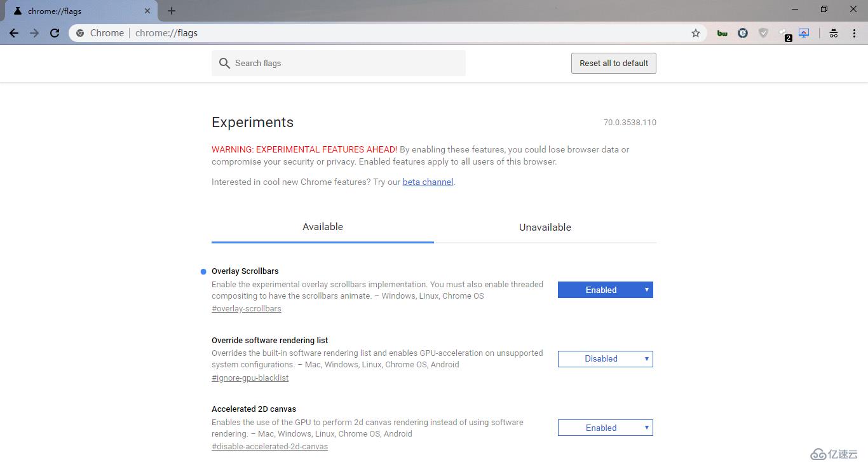The height and width of the screenshot is (462, 868).
Task: Click the address bar showing chrome://flags
Action: click(388, 33)
